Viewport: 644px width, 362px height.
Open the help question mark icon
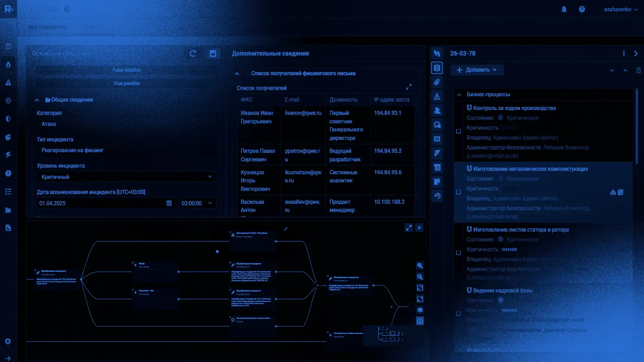582,9
